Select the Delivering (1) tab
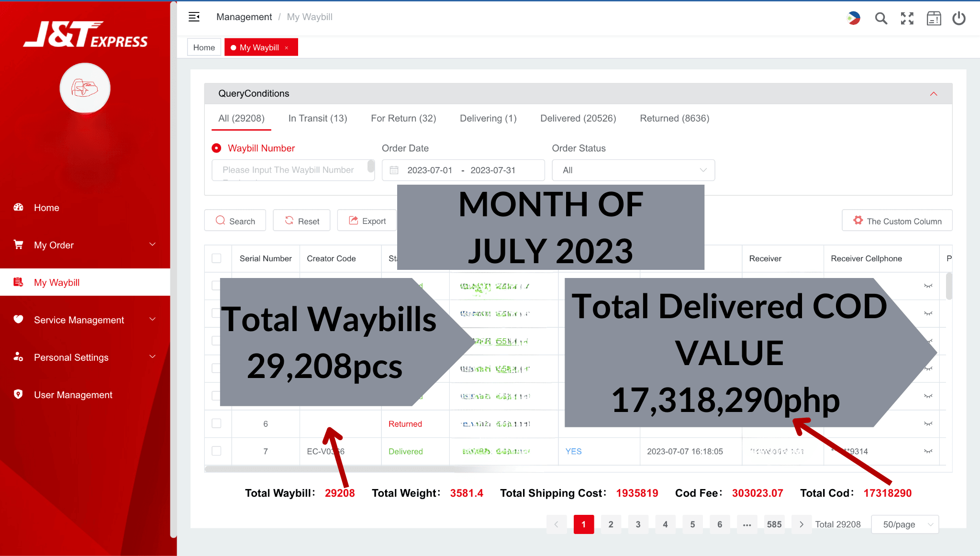This screenshot has height=556, width=980. (488, 118)
